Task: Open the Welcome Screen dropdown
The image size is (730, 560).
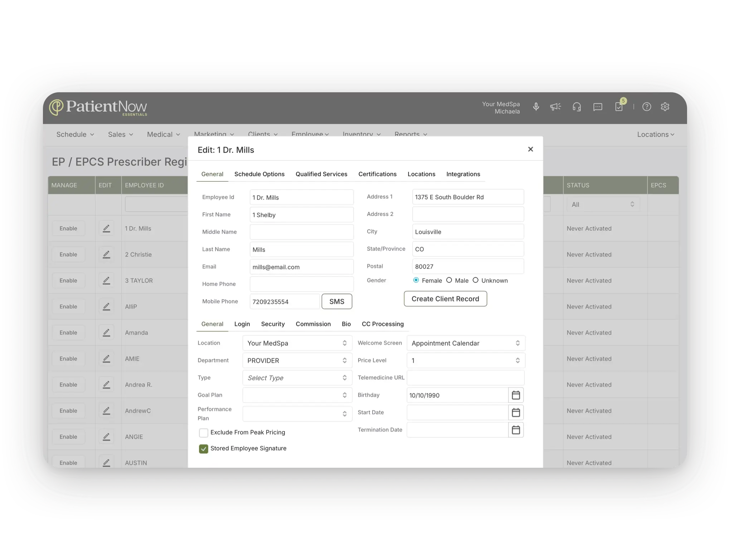Action: pyautogui.click(x=466, y=343)
